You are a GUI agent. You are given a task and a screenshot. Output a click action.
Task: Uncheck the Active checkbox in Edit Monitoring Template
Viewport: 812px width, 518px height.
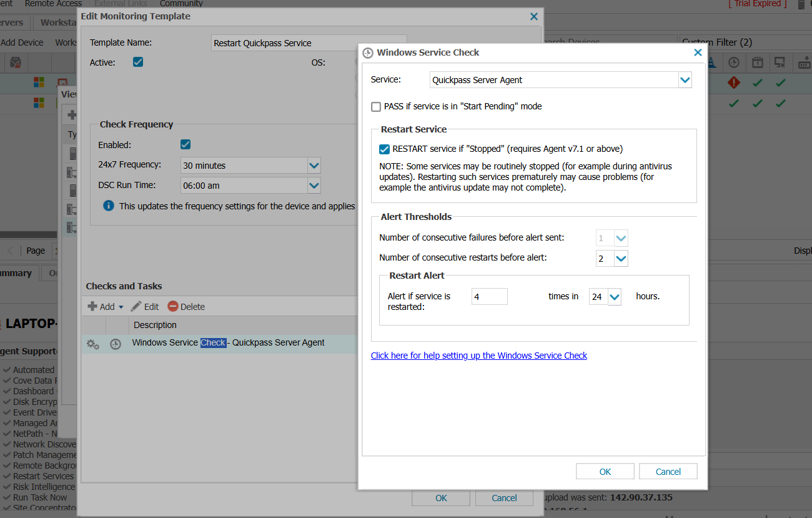coord(138,62)
